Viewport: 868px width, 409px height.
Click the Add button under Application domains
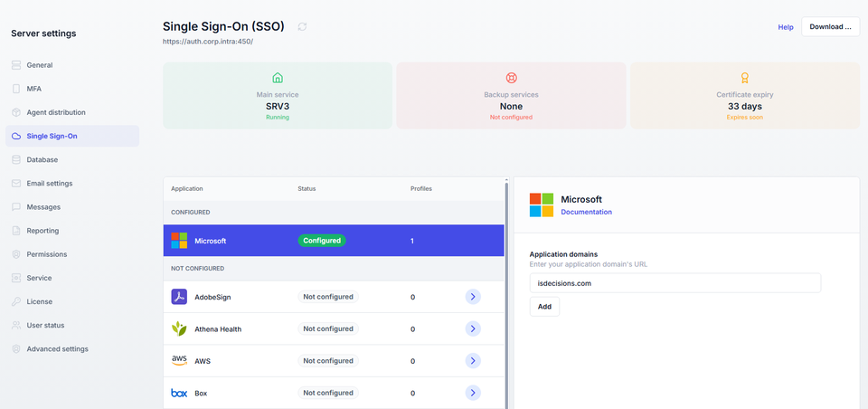point(544,307)
